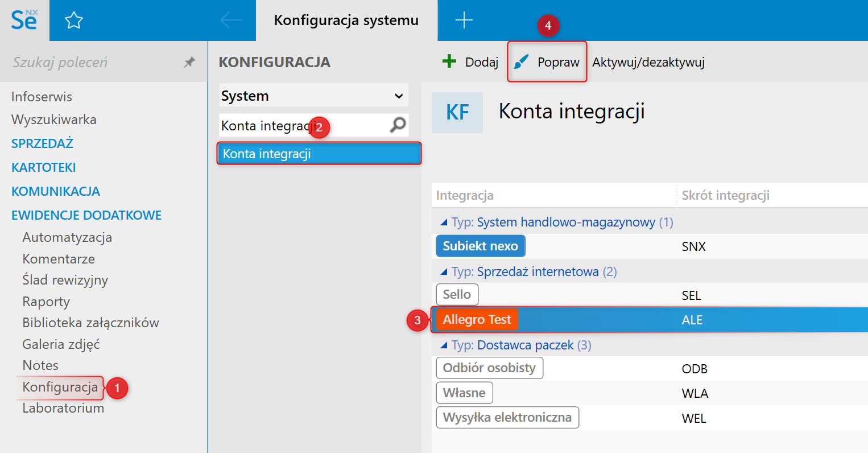Collapse the Sprzedaż internetowa group
The width and height of the screenshot is (868, 453).
click(444, 272)
